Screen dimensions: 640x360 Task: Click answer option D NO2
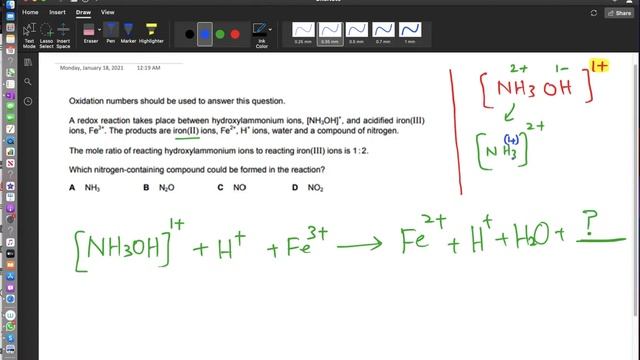tap(307, 188)
